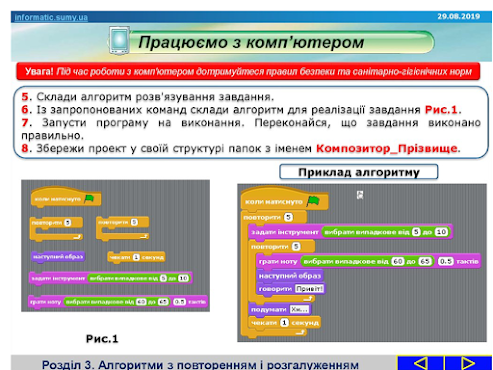Click the 'Рис.1' caption under the left image
493x370 pixels.
[x=102, y=339]
